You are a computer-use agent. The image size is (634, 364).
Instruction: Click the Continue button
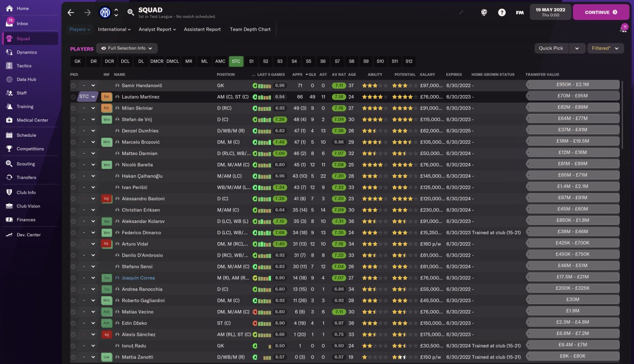pyautogui.click(x=601, y=12)
